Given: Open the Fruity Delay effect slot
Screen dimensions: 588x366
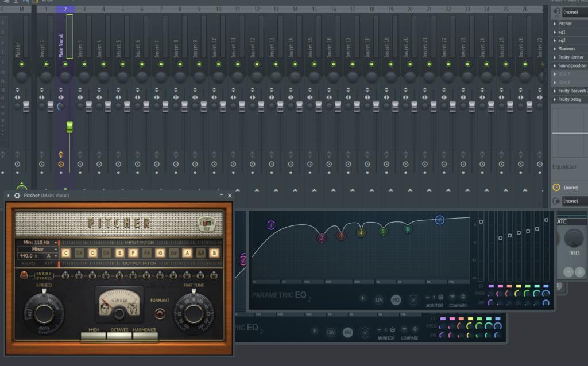Looking at the screenshot, I should tap(570, 99).
